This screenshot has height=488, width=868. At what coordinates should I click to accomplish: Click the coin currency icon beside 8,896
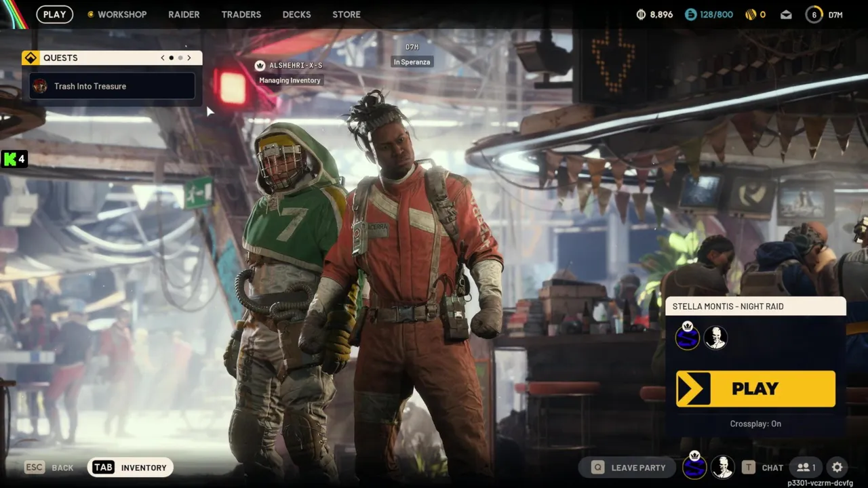point(641,14)
